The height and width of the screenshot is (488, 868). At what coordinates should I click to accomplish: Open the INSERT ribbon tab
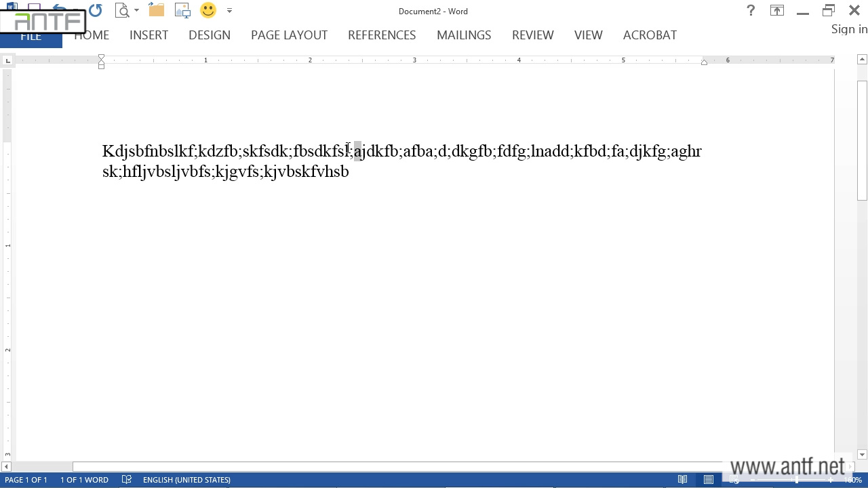pyautogui.click(x=149, y=35)
